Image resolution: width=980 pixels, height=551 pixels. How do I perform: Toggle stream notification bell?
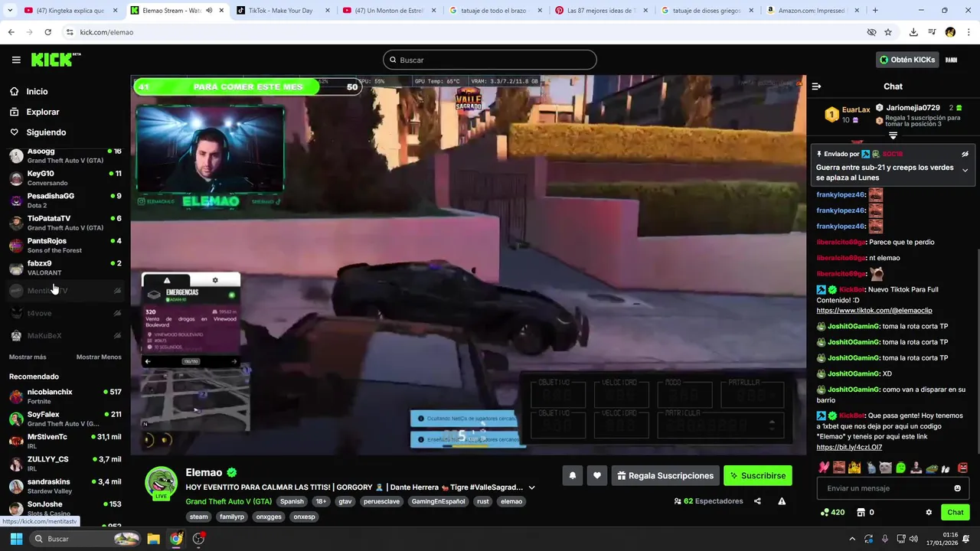572,475
